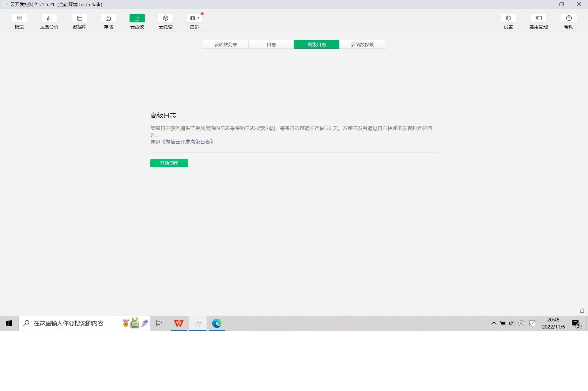Open 运营分析 analytics panel
Viewport: 588px width, 391px height.
(49, 18)
